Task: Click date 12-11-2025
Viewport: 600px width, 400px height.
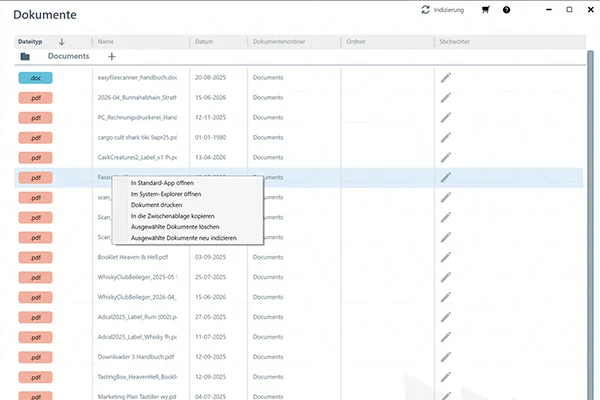Action: tap(210, 118)
